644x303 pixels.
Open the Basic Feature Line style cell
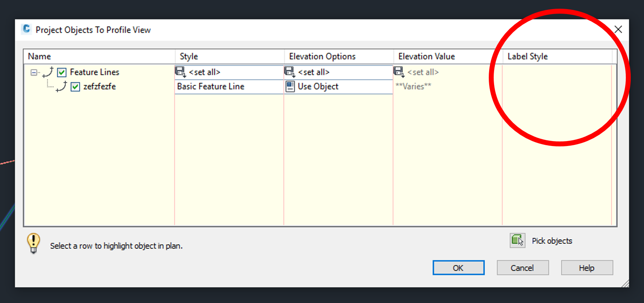click(x=229, y=86)
